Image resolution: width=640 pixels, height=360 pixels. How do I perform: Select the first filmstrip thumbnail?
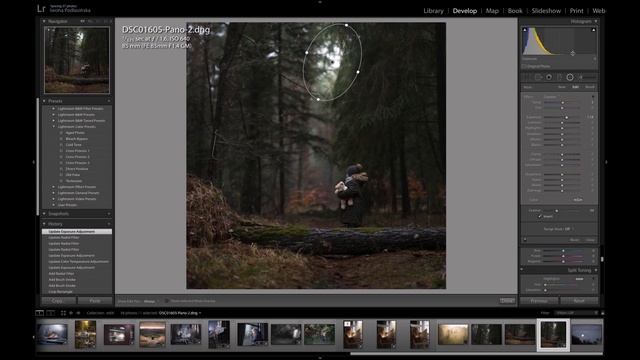pos(53,334)
